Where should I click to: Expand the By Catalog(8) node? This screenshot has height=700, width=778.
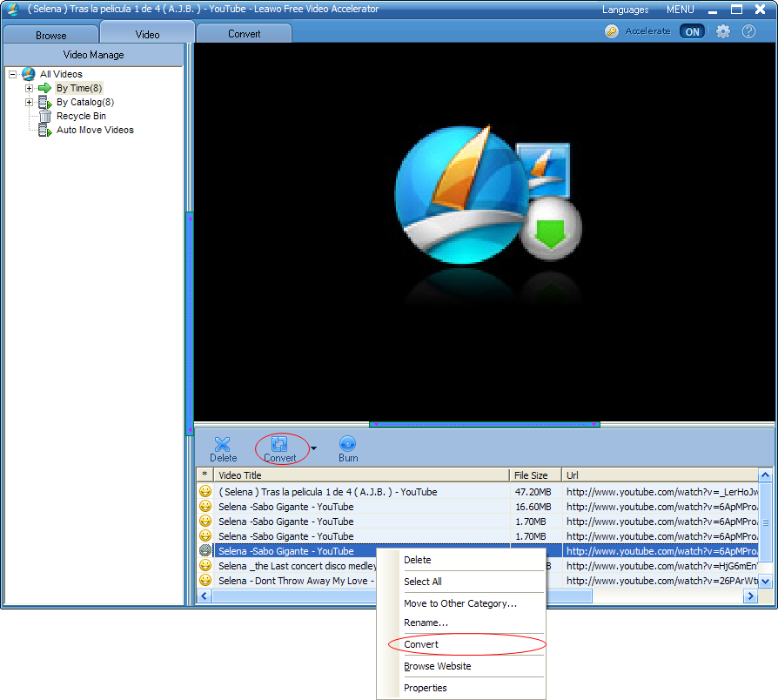pos(30,102)
